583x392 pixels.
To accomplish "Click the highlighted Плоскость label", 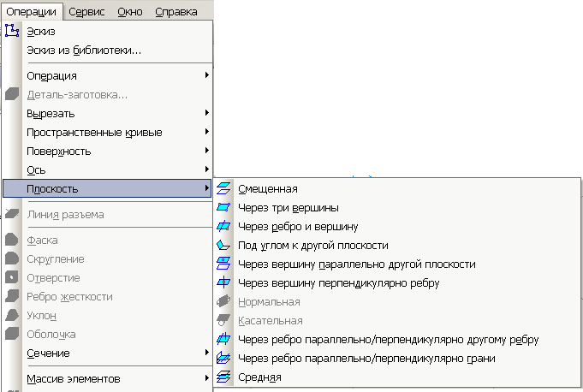I will (52, 189).
